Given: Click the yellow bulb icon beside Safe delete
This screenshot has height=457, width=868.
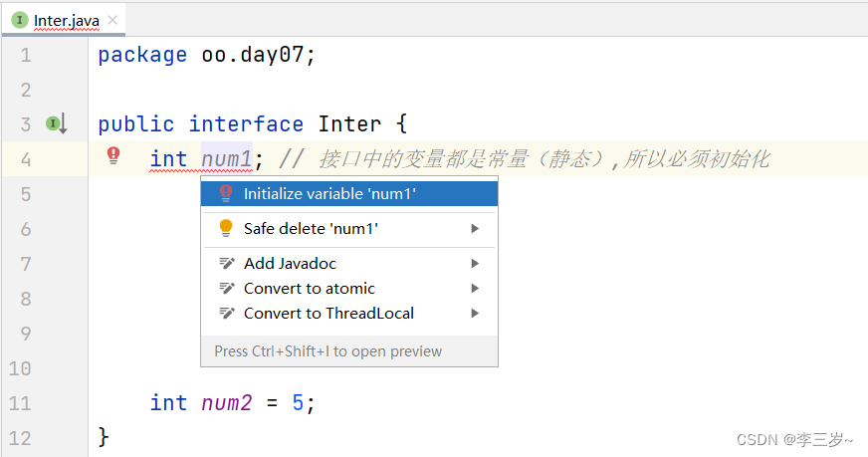Looking at the screenshot, I should [226, 229].
